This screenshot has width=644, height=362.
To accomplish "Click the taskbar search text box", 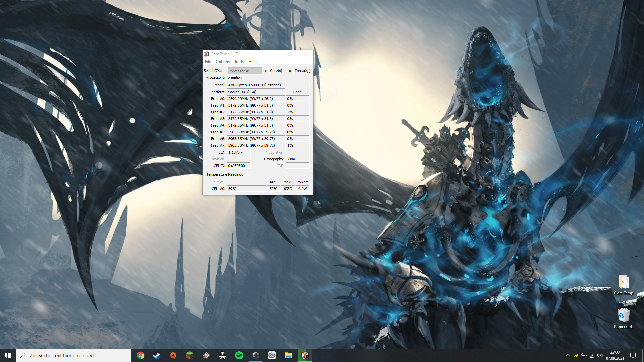I will coord(74,355).
